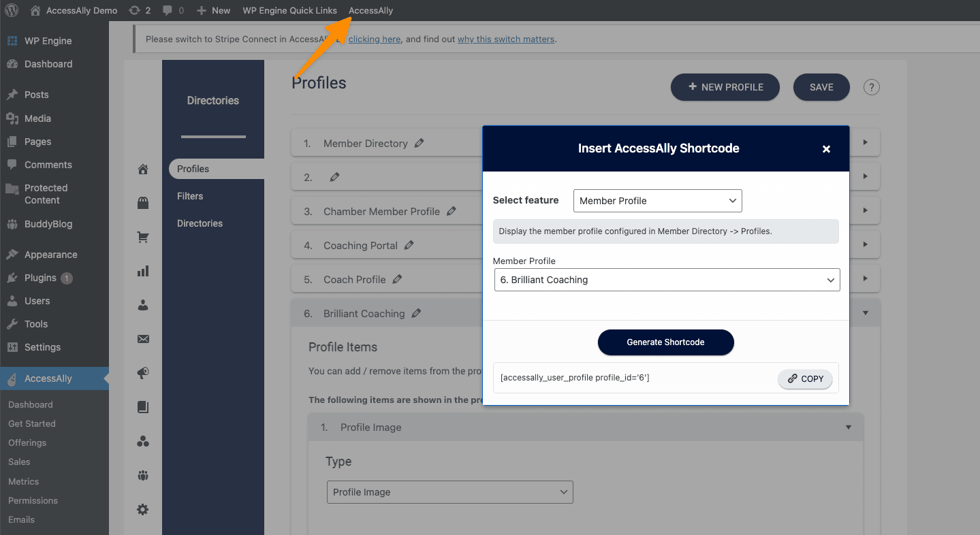The height and width of the screenshot is (535, 980).
Task: Copy the generated shortcode with COPY button
Action: coord(805,379)
